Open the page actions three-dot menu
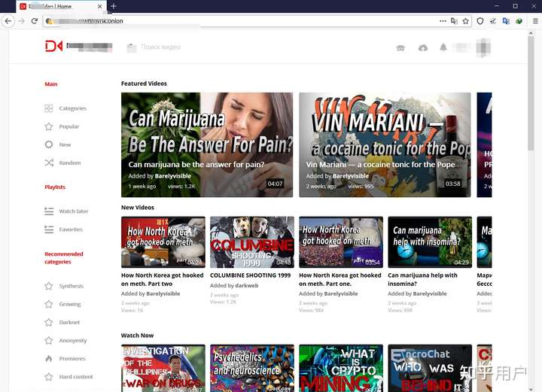 [443, 21]
